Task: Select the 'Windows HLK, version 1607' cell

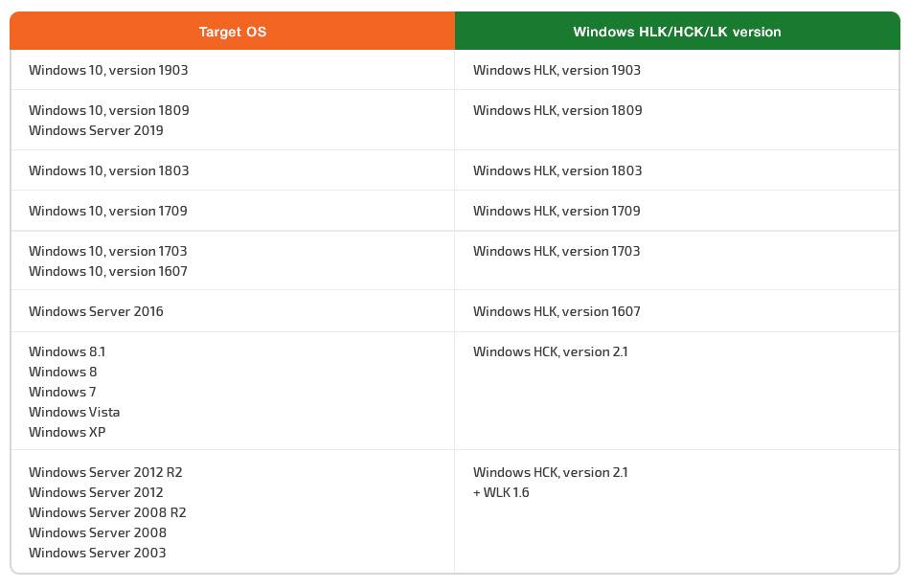Action: pyautogui.click(x=676, y=311)
